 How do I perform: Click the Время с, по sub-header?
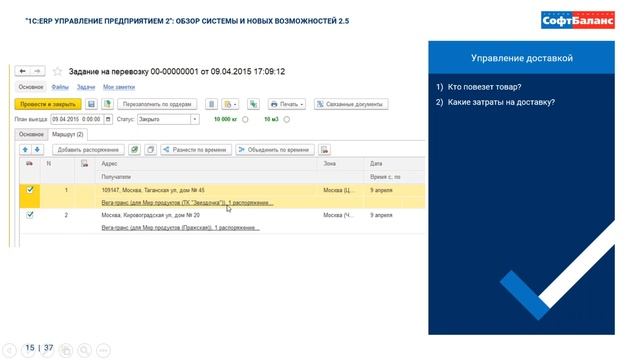pyautogui.click(x=385, y=177)
